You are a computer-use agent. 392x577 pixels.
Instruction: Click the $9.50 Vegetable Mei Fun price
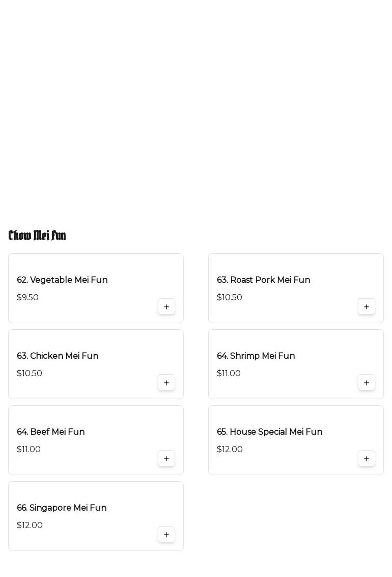point(27,297)
